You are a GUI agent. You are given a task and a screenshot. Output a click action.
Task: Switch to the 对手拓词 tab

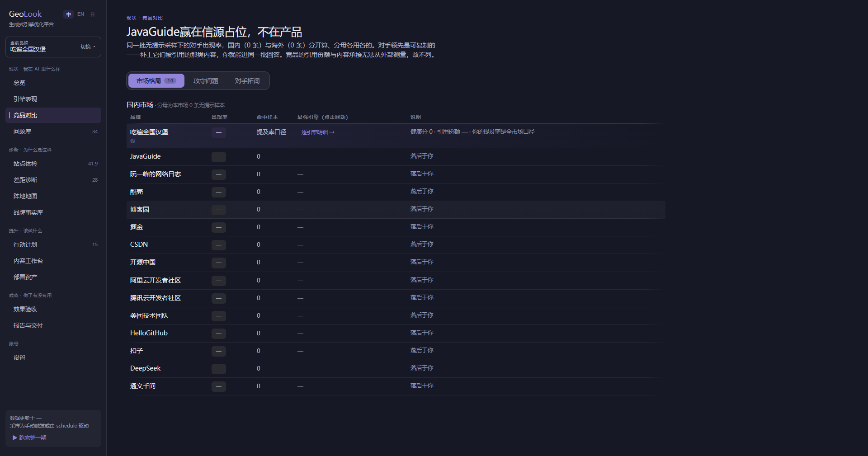tap(247, 81)
